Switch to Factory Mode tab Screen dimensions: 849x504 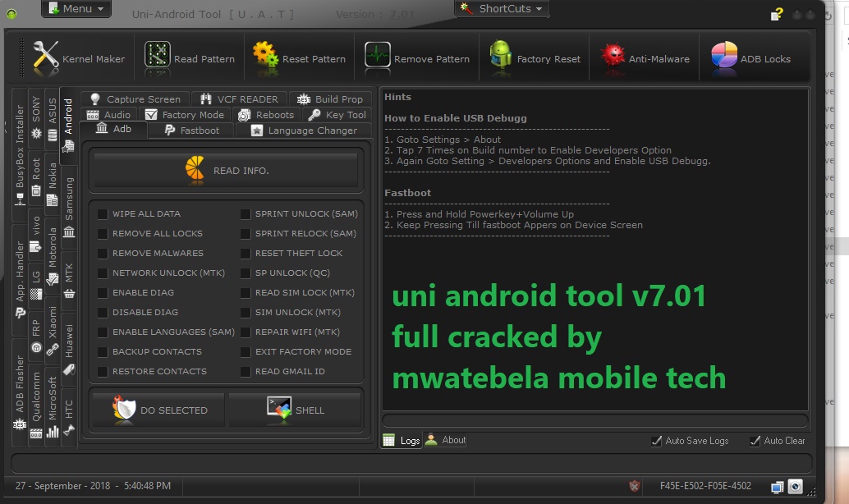[186, 115]
